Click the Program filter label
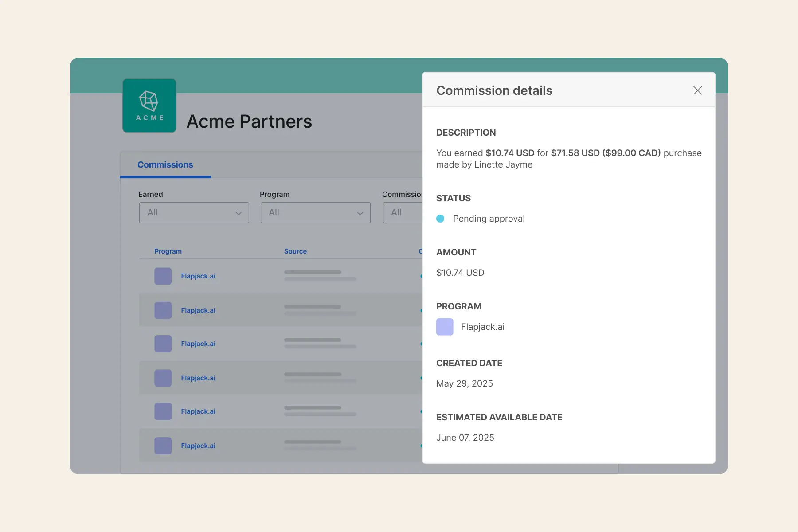 [274, 194]
